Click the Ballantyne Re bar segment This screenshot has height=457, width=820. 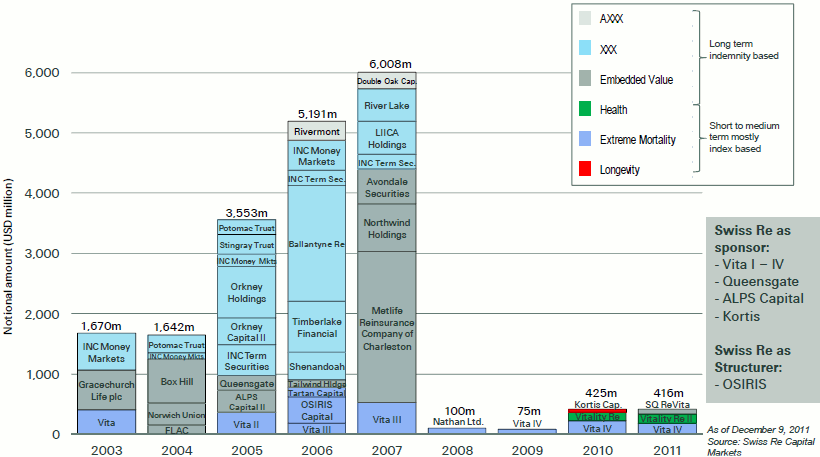316,243
